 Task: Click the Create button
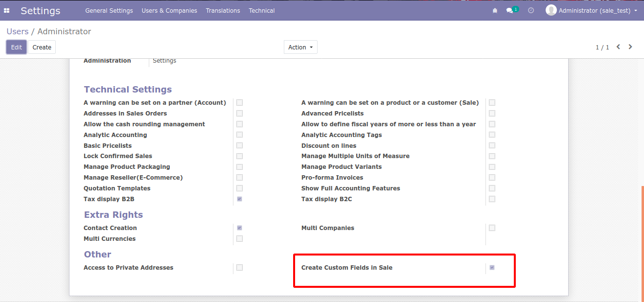(x=42, y=47)
